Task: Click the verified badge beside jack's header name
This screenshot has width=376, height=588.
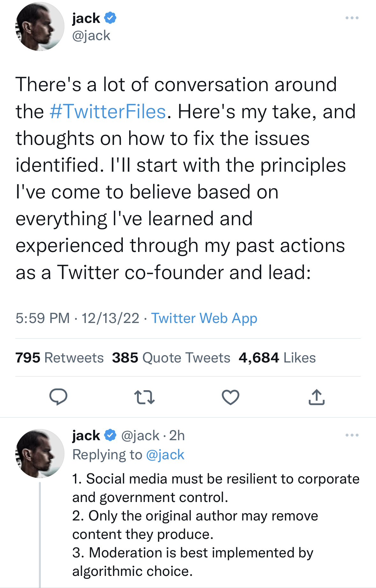Action: point(110,18)
